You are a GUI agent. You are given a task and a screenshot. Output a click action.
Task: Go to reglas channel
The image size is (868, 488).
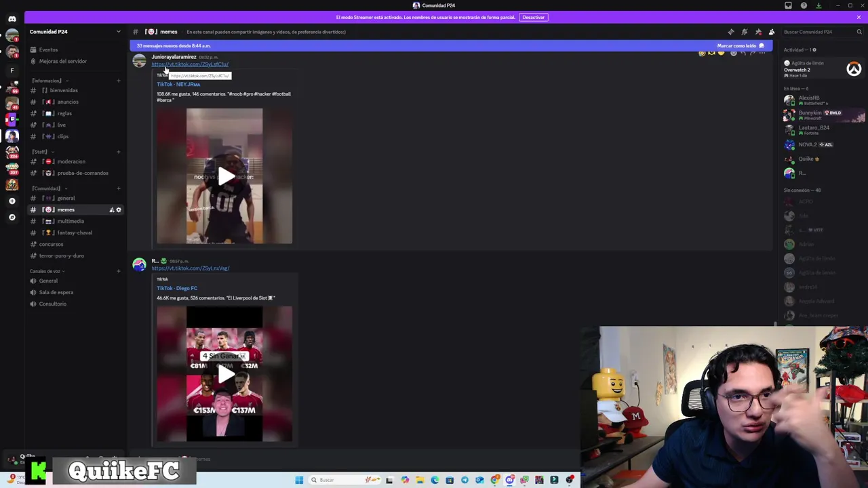coord(76,113)
